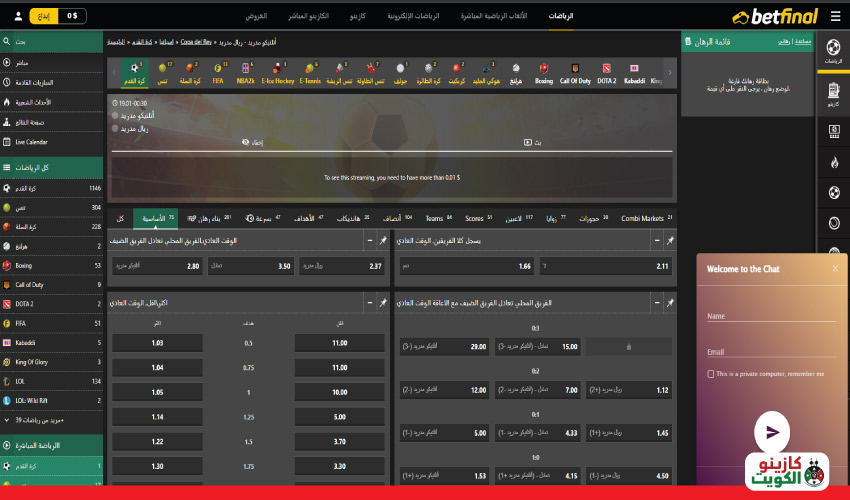This screenshot has height=500, width=850.
Task: Select the NBA2k icon in sports carousel
Action: pyautogui.click(x=246, y=73)
